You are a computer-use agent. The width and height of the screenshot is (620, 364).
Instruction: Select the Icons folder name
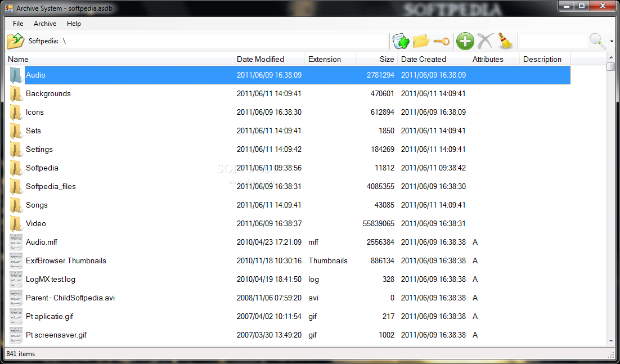(x=35, y=113)
